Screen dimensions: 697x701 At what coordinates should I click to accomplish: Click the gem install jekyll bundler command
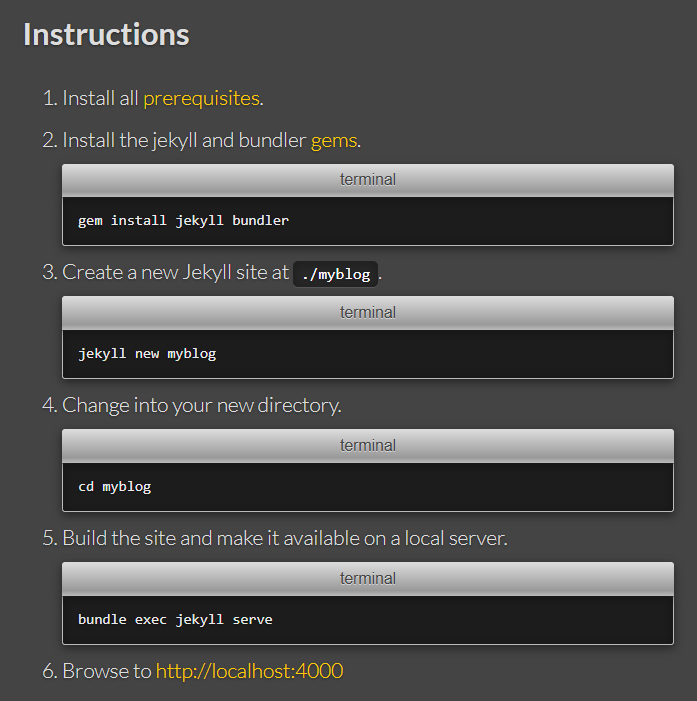[183, 220]
